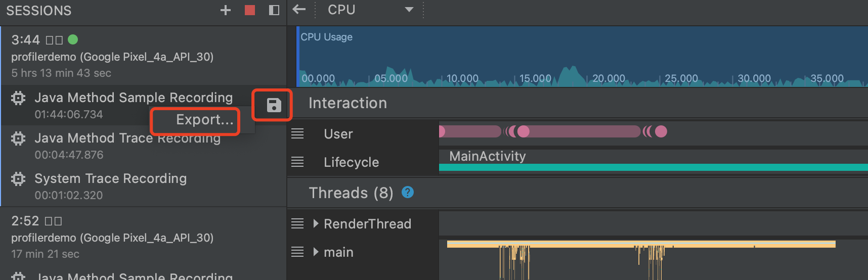This screenshot has height=280, width=868.
Task: Start a new profiling session with plus icon
Action: tap(226, 10)
